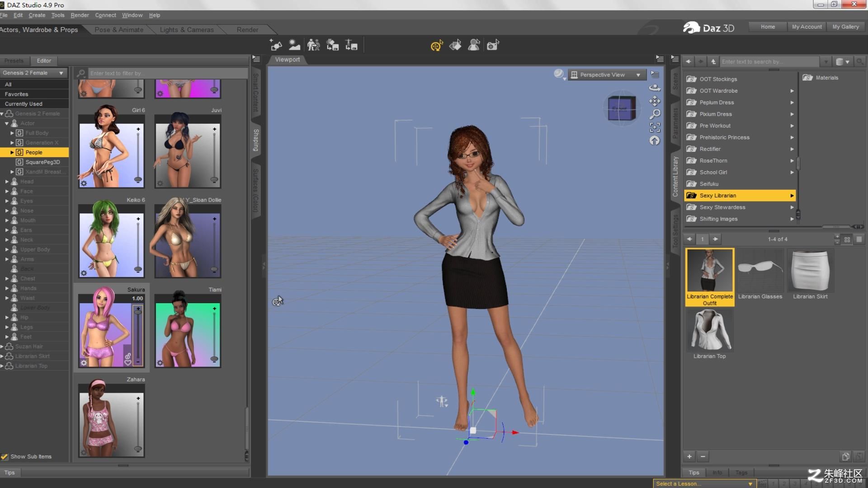
Task: Open the Genesis 2 Female figure dropdown
Action: (33, 73)
